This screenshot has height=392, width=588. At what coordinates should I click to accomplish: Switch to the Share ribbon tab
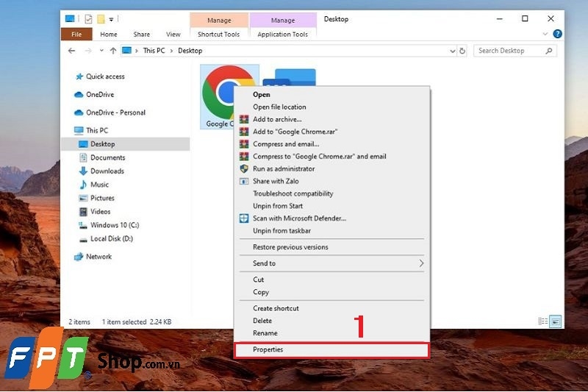(141, 34)
